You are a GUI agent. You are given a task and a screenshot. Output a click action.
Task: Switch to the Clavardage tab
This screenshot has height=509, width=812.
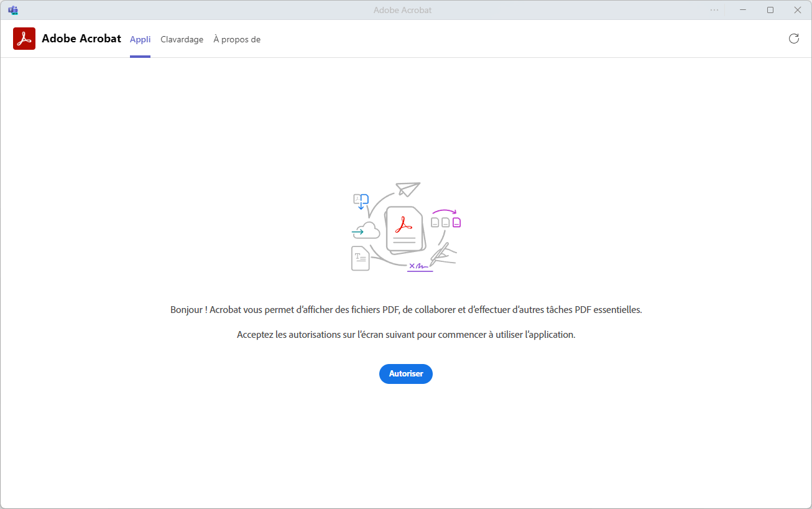[x=182, y=39]
